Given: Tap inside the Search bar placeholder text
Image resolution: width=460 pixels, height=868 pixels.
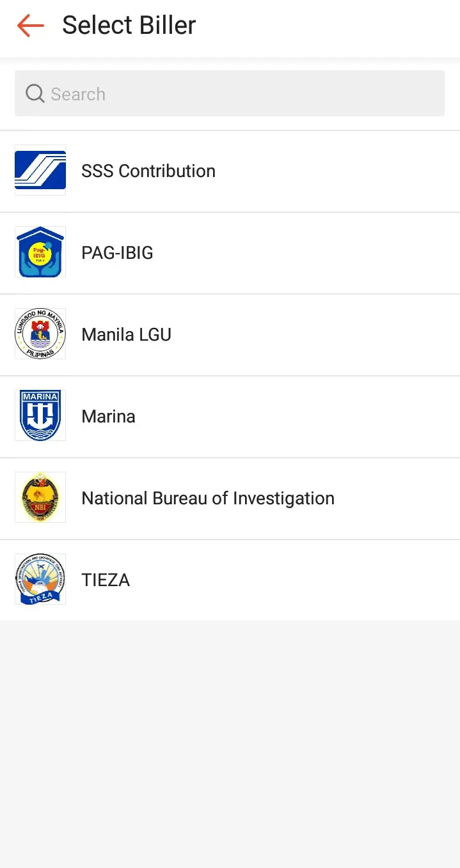Looking at the screenshot, I should tap(77, 93).
